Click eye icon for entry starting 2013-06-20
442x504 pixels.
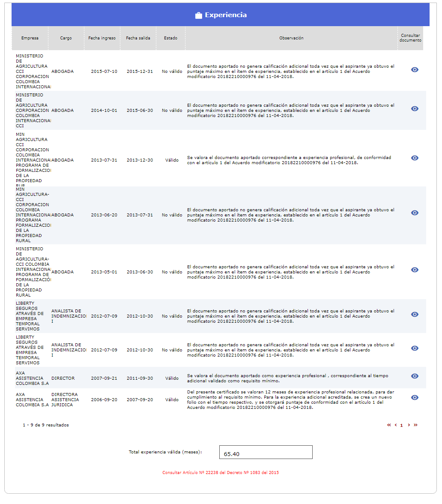coord(414,213)
